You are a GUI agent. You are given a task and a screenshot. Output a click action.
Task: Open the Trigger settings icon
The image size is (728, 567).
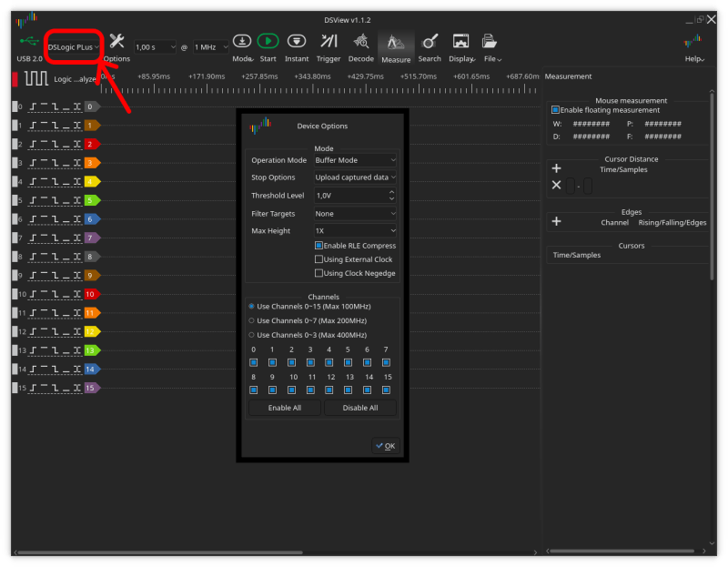point(329,40)
